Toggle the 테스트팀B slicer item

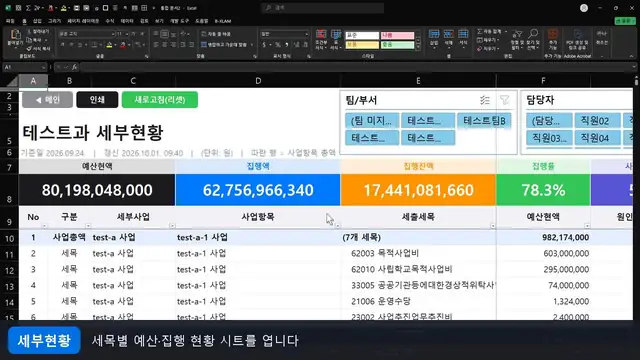(x=484, y=120)
